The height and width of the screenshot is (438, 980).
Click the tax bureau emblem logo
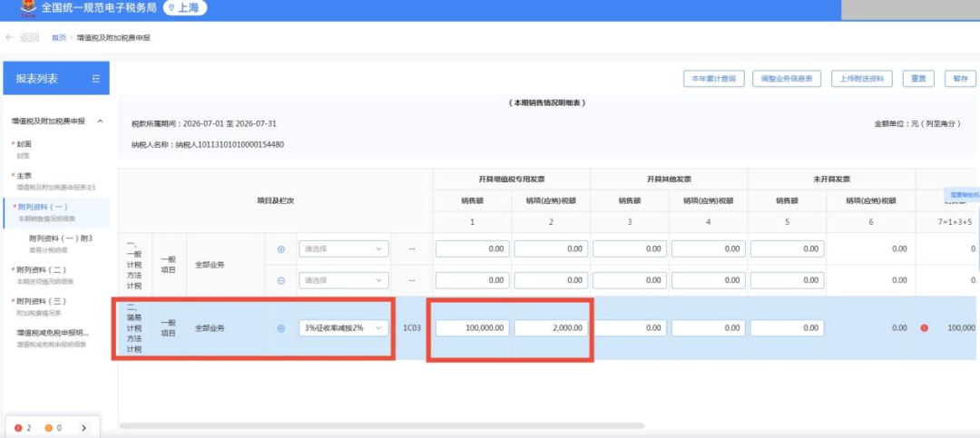(27, 8)
